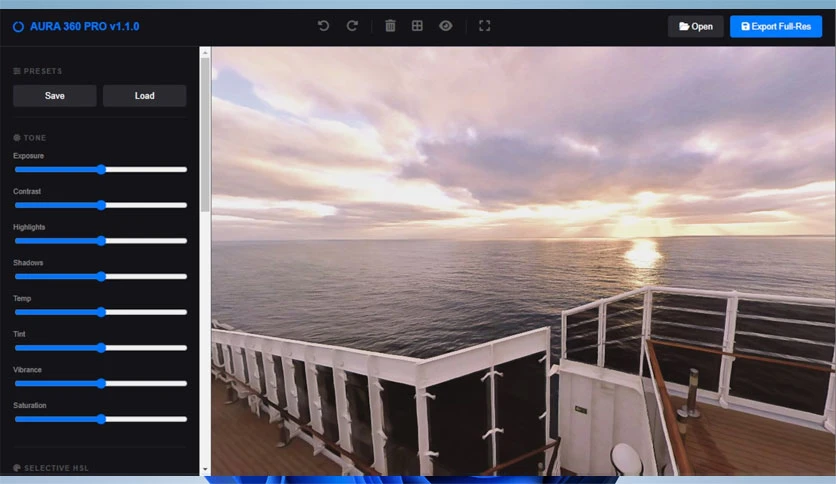The image size is (836, 484).
Task: Click the sidebar scrollbar down arrow
Action: [205, 470]
